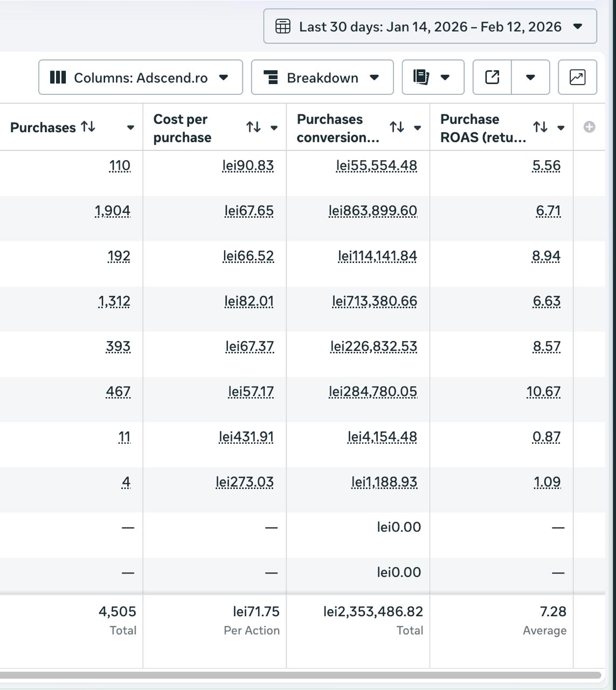Viewport: 616px width, 690px height.
Task: Click the Export table data icon
Action: 492,78
